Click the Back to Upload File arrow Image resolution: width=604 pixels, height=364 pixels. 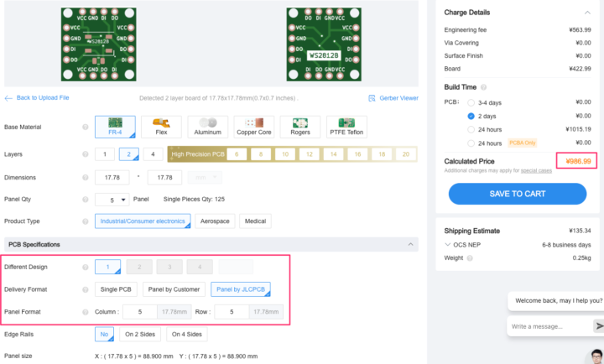pyautogui.click(x=9, y=98)
